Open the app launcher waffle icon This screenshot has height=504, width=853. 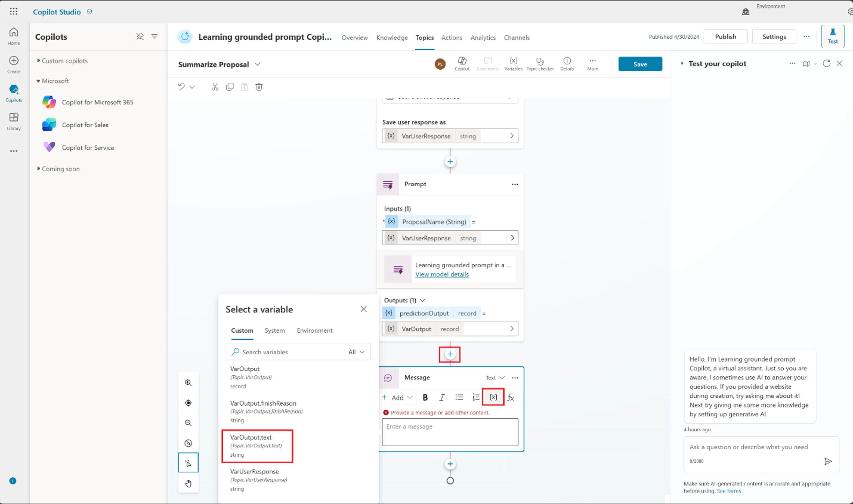coord(13,12)
